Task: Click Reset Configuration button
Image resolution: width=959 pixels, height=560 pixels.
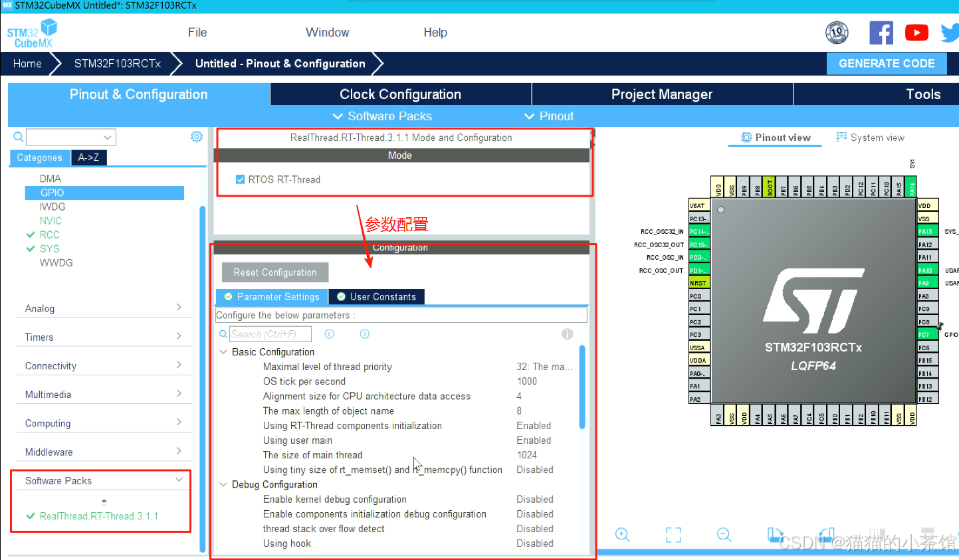Action: 275,272
